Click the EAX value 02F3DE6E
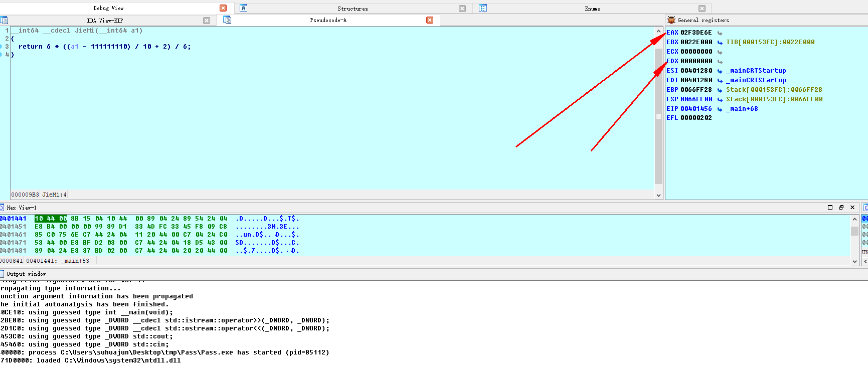 (x=696, y=33)
